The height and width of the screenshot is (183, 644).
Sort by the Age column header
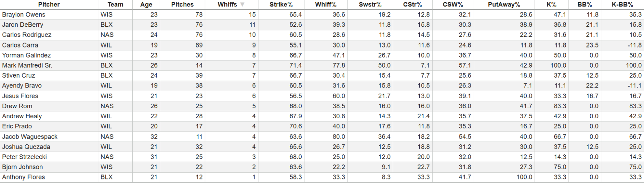(146, 5)
